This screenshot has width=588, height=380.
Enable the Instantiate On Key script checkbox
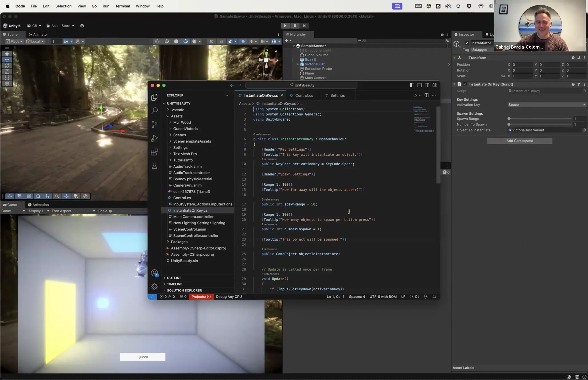coord(465,84)
